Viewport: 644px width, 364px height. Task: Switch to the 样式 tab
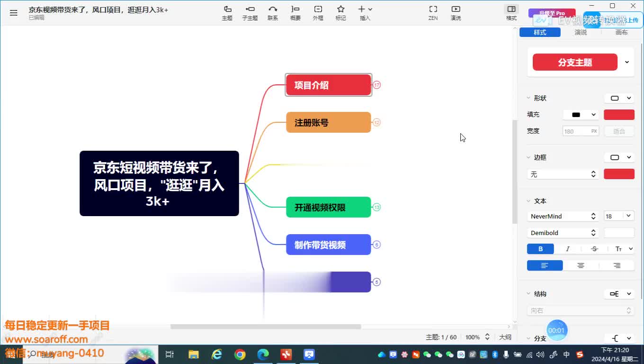click(540, 32)
